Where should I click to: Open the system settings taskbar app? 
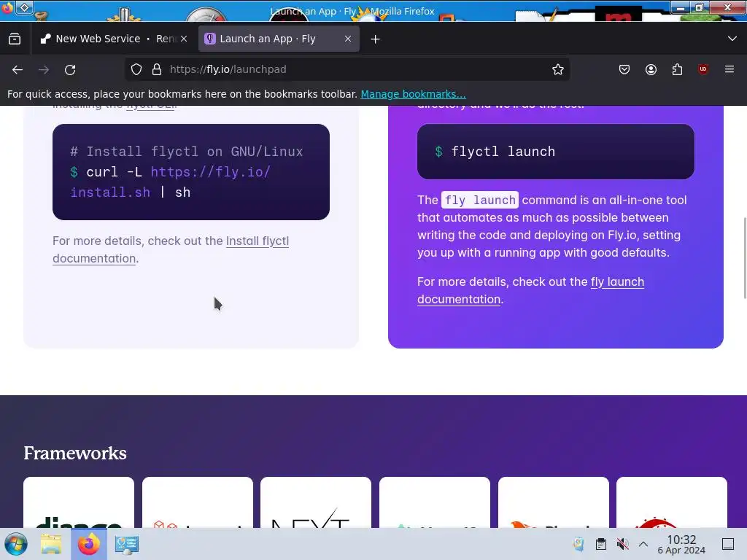[127, 544]
